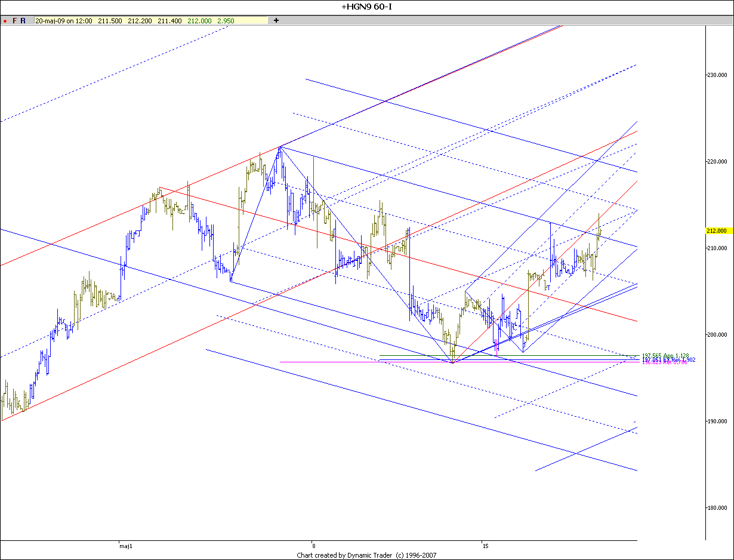The height and width of the screenshot is (560, 734).
Task: Click the +HGN9 60-I chart title
Action: point(367,7)
